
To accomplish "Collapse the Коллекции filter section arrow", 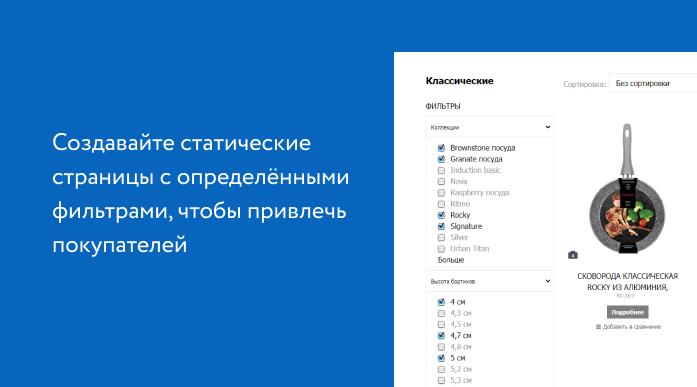I will (548, 127).
